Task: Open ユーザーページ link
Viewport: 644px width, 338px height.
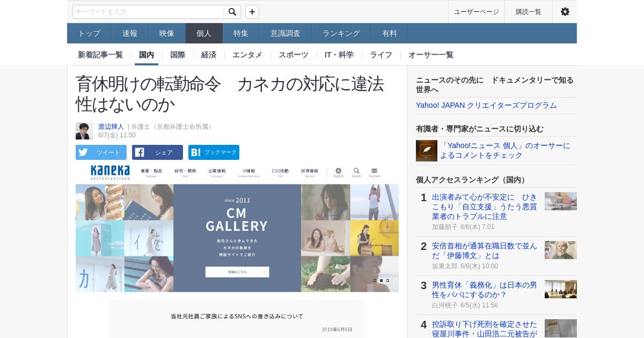Action: tap(477, 12)
